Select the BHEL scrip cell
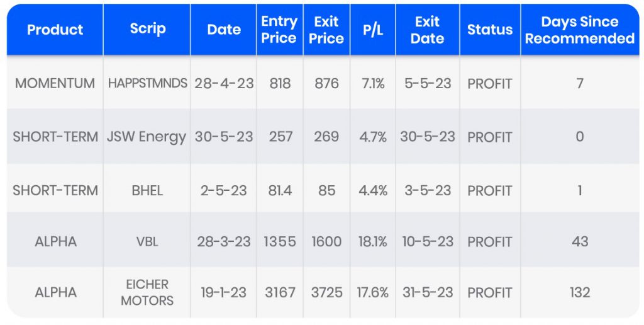The width and height of the screenshot is (644, 325). pos(148,190)
